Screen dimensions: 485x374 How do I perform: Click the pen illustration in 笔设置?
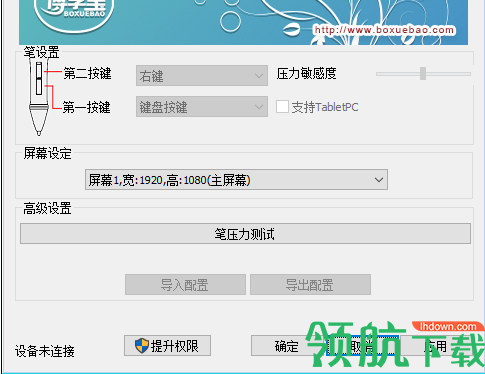tap(39, 98)
